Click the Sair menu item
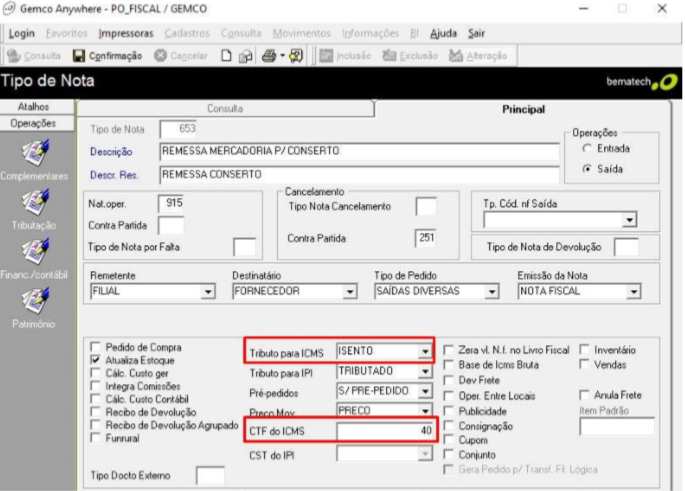Viewport: 685px width, 491px height. tap(477, 34)
